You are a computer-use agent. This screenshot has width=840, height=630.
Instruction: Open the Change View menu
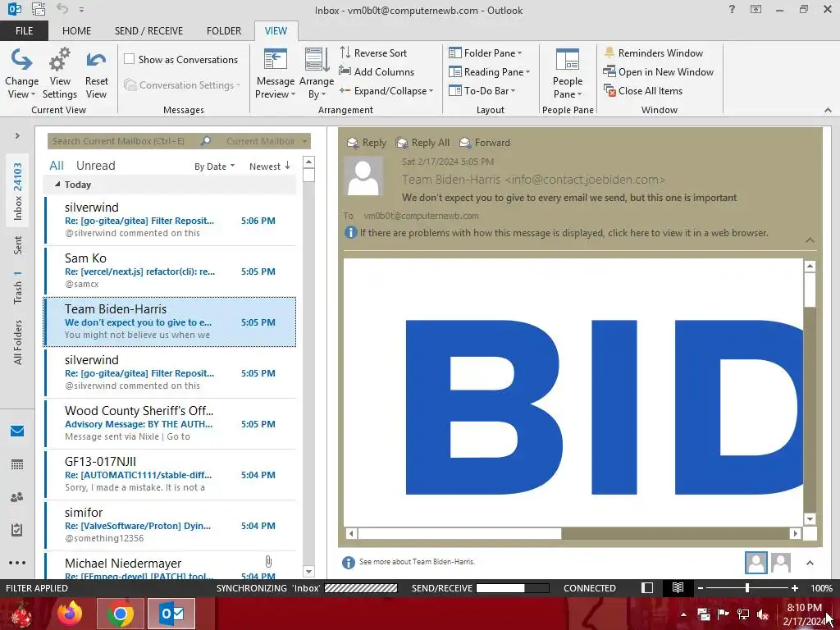point(21,73)
